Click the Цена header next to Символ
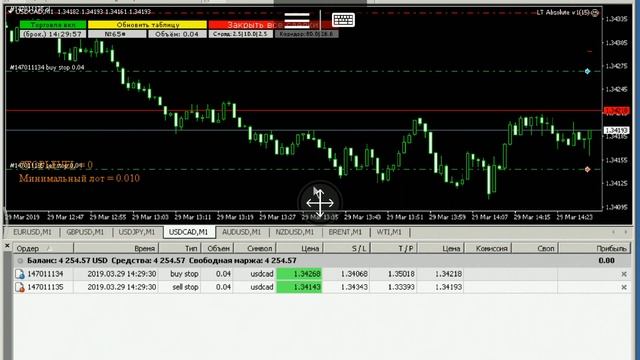The height and width of the screenshot is (360, 640). pyautogui.click(x=299, y=248)
